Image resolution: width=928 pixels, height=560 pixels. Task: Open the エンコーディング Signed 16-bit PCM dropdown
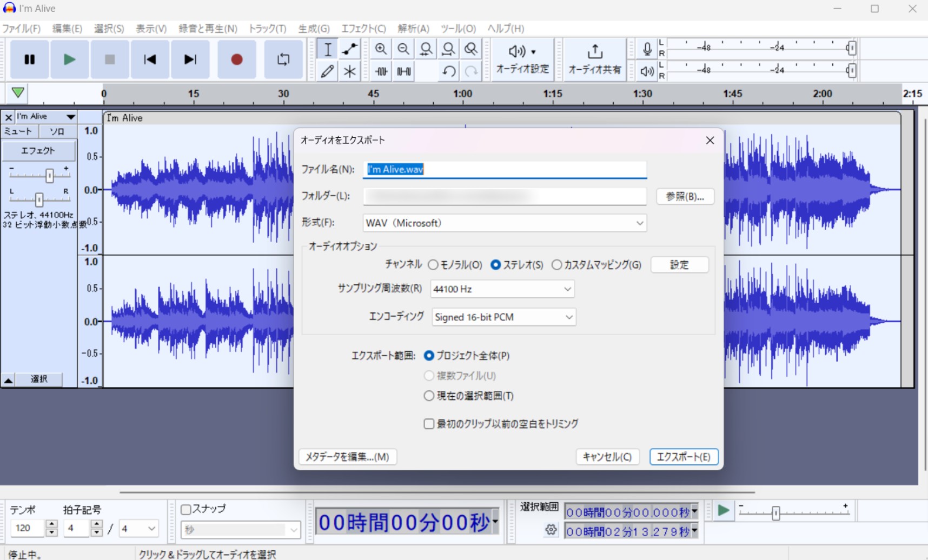pos(504,317)
